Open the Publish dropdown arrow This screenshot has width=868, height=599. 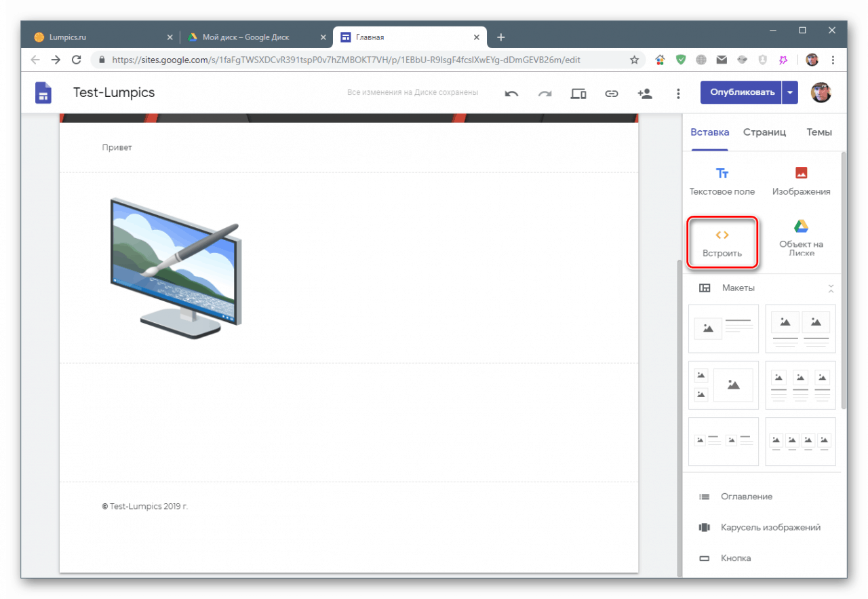(790, 92)
